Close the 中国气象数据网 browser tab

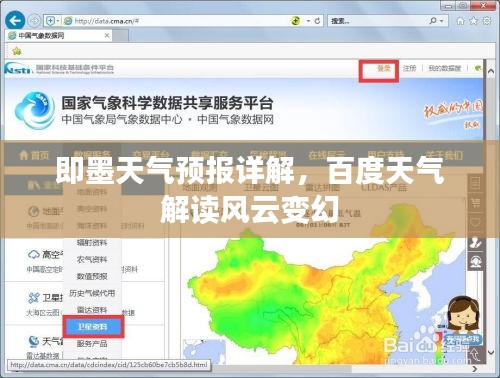point(107,35)
